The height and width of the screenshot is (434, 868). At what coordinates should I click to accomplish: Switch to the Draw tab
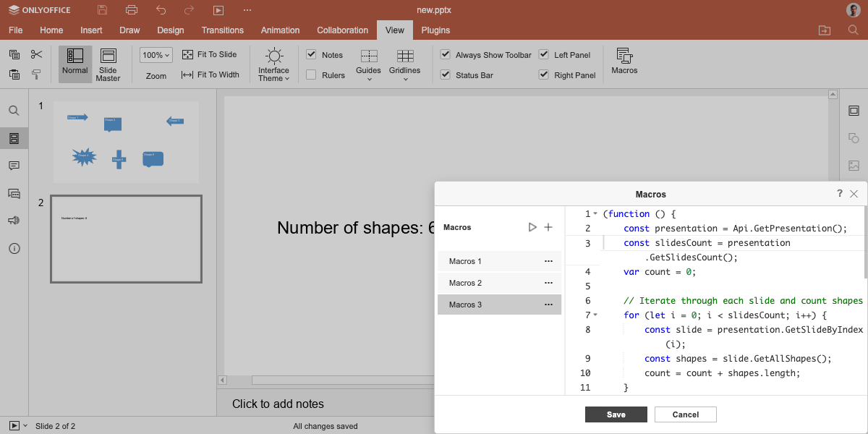129,30
